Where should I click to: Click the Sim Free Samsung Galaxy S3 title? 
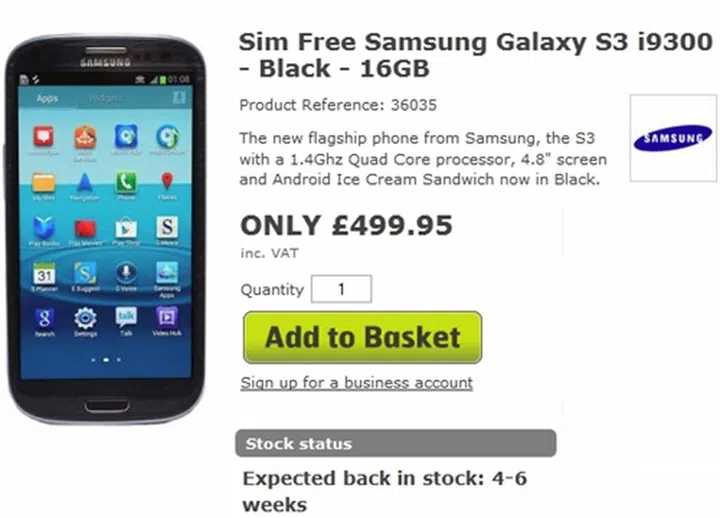[475, 55]
